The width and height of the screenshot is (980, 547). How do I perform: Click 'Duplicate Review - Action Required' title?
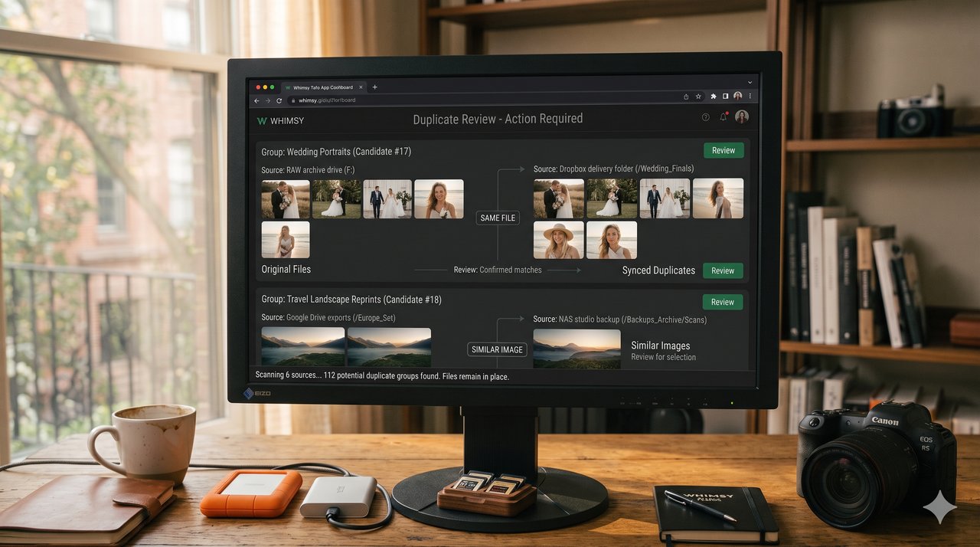click(x=498, y=119)
